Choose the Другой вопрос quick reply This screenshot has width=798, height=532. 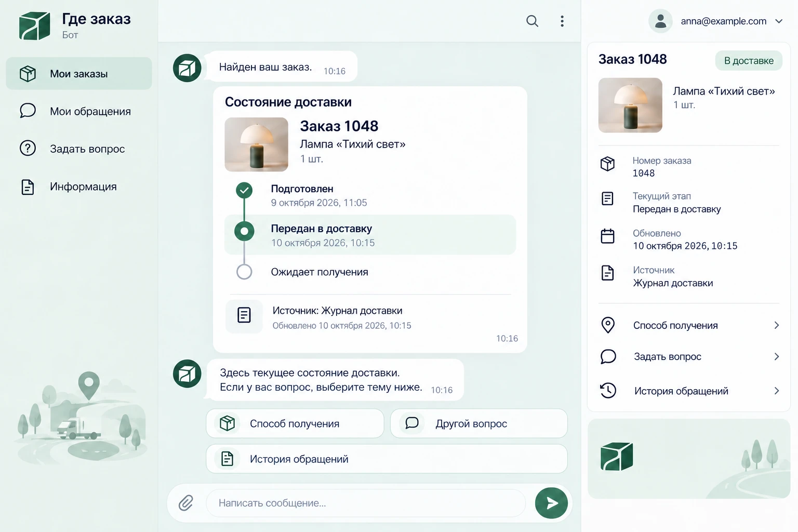click(478, 423)
